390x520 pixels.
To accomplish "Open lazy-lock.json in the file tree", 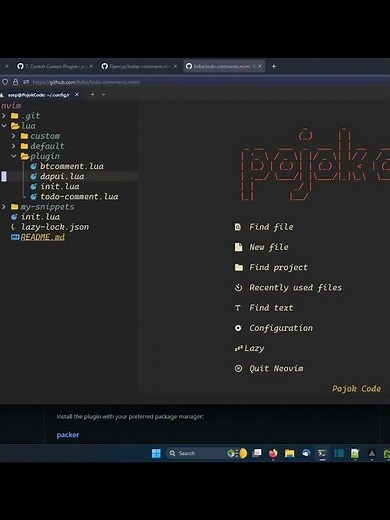I will click(55, 227).
